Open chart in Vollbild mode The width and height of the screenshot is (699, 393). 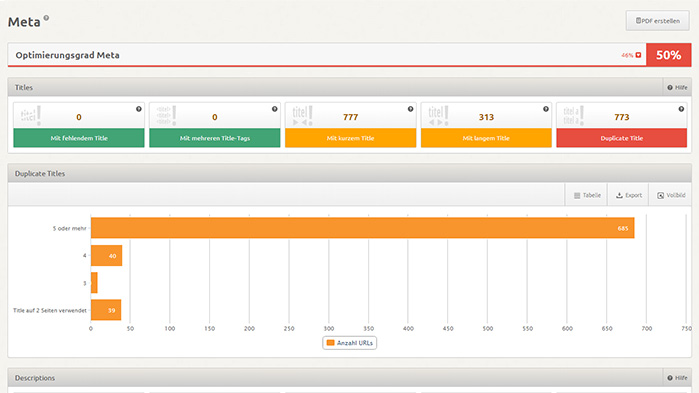tap(671, 195)
